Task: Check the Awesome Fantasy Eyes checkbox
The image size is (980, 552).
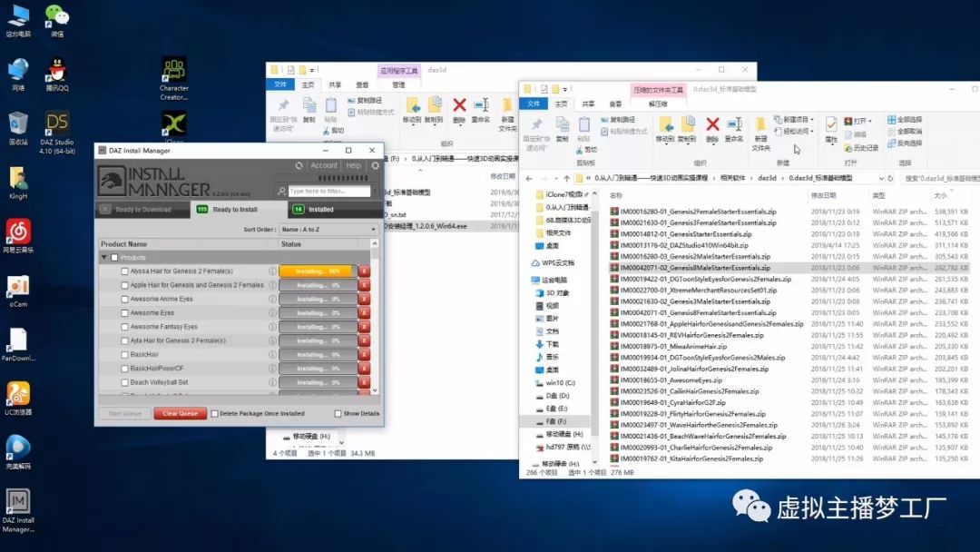Action: click(125, 327)
